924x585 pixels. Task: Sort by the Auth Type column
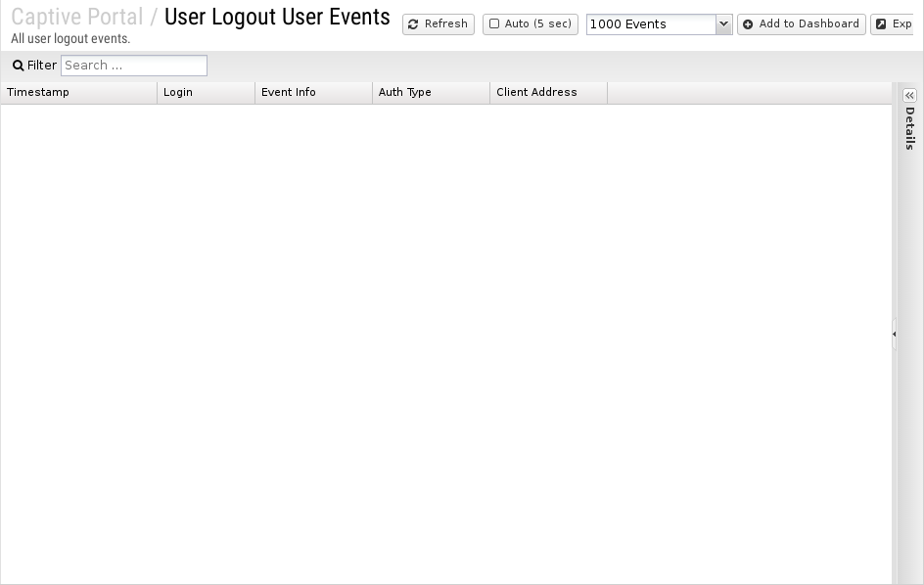click(432, 93)
